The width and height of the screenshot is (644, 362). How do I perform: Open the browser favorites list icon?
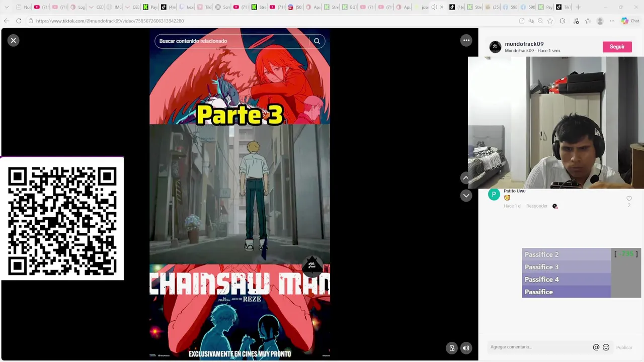click(x=588, y=21)
